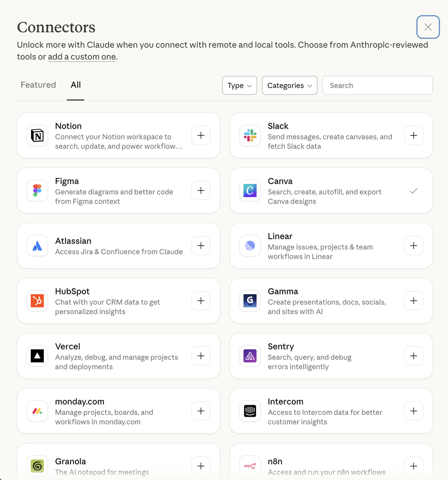Open the Type filter dropdown

[x=239, y=85]
